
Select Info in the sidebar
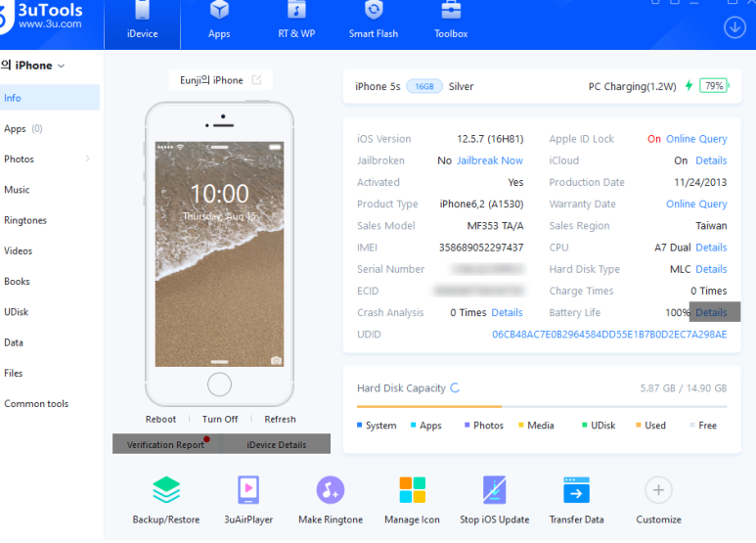coord(50,98)
